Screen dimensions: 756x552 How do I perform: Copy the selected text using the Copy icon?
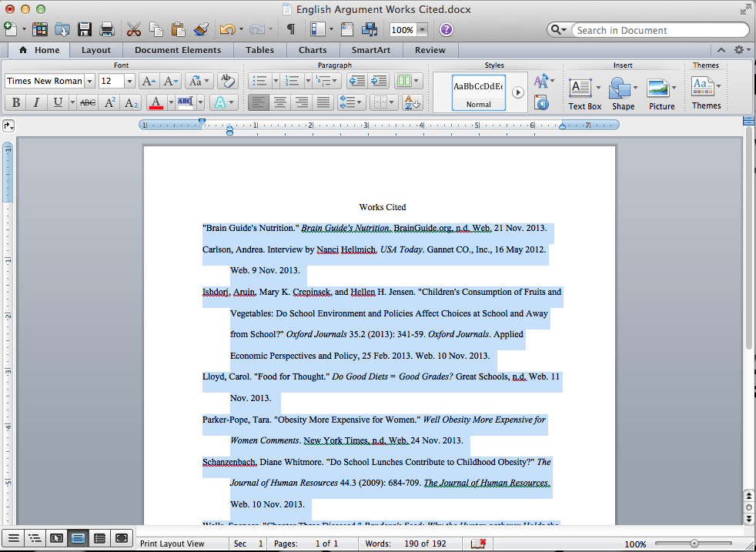coord(156,29)
